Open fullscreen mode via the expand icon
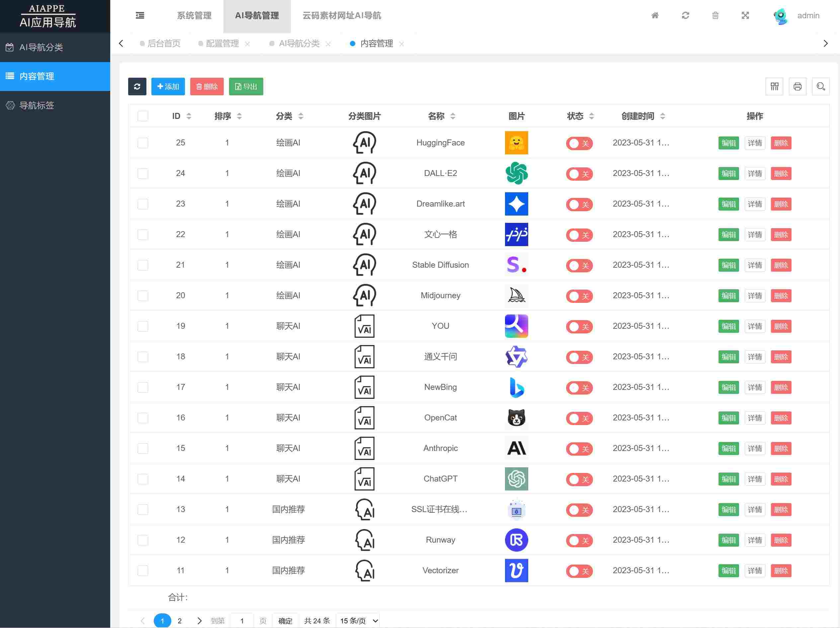This screenshot has height=628, width=840. point(745,16)
